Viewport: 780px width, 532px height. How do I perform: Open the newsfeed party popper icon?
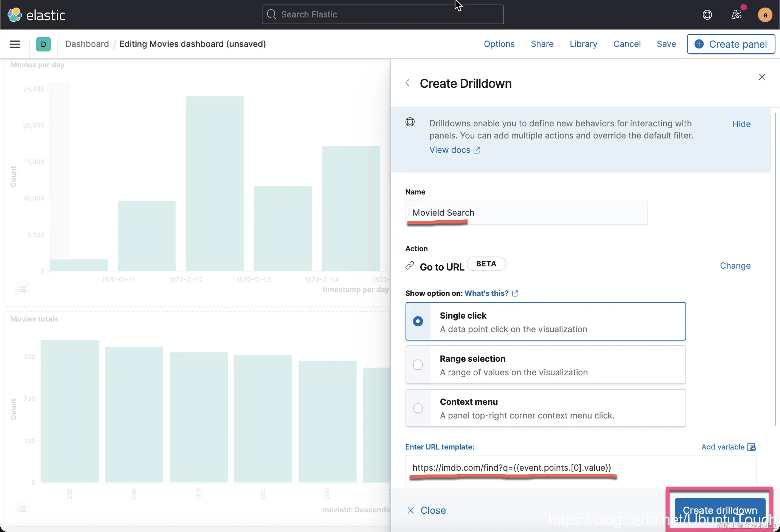(x=736, y=15)
